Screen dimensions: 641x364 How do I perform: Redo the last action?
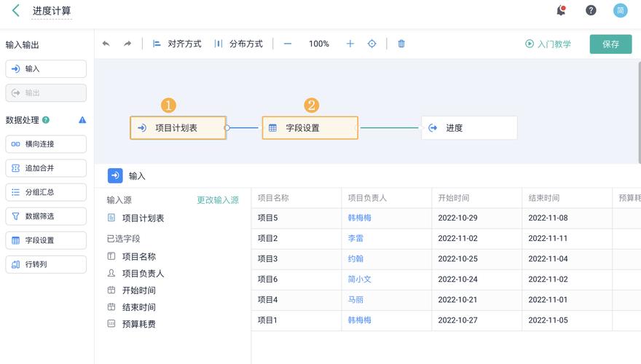pos(127,43)
